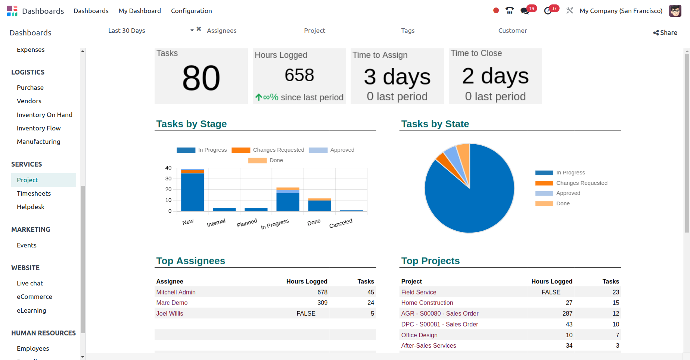
Task: Click sidebar scroll up arrow
Action: tap(83, 51)
